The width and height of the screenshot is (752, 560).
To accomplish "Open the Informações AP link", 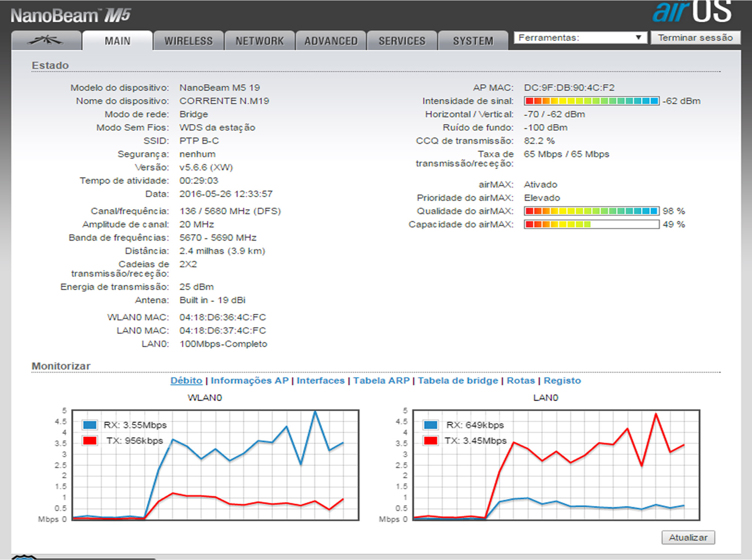I will [x=249, y=381].
